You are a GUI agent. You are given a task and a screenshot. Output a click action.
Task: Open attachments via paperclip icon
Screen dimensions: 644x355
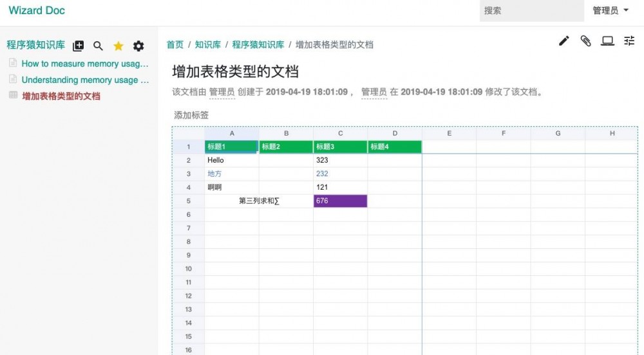[585, 41]
